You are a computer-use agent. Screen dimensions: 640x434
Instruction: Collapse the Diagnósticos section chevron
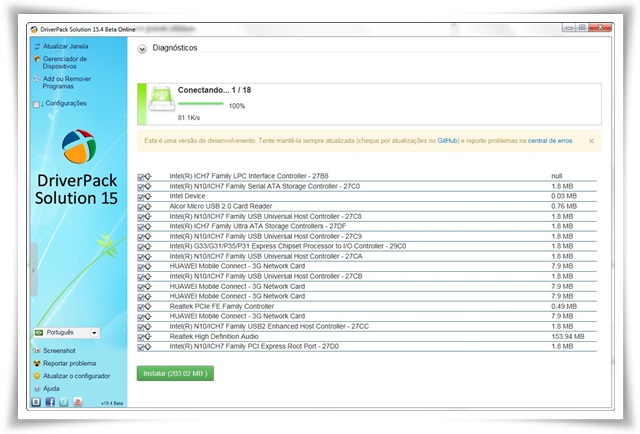tap(142, 49)
